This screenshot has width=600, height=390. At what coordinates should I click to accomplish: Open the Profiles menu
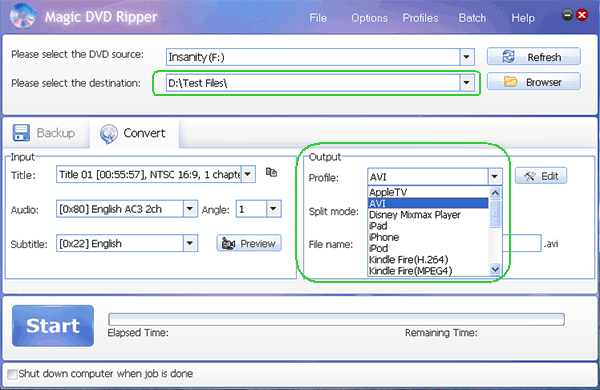coord(420,18)
